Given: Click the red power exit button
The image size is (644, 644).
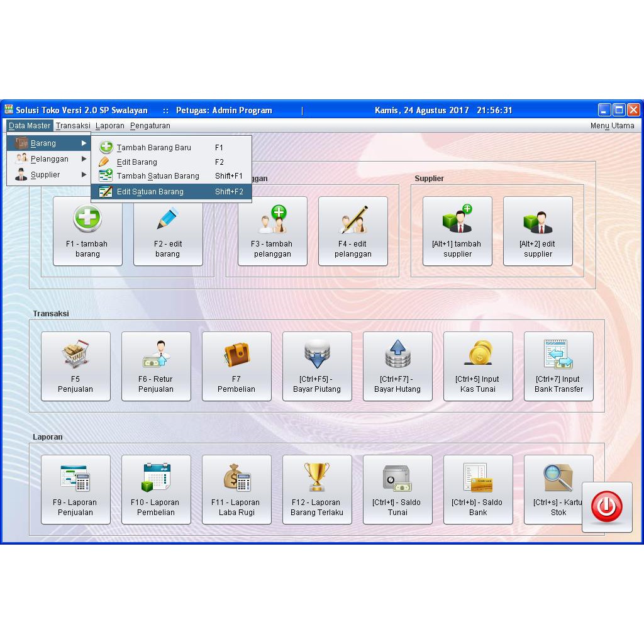Looking at the screenshot, I should 607,507.
